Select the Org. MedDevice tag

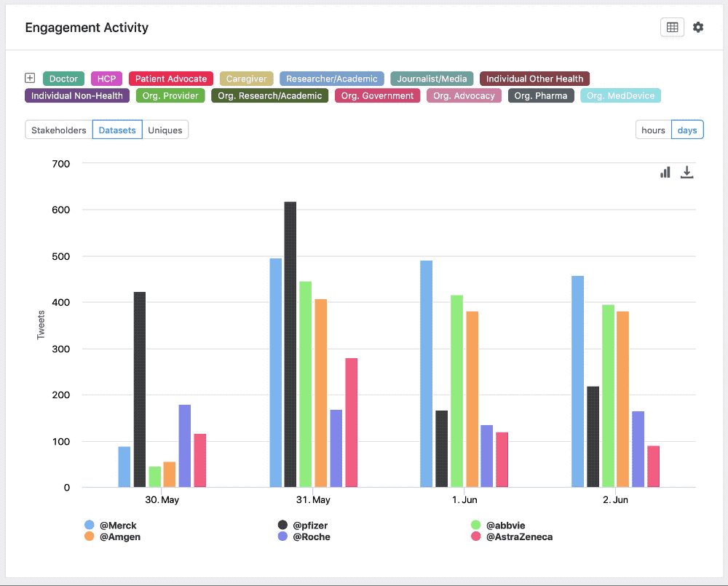(x=620, y=95)
